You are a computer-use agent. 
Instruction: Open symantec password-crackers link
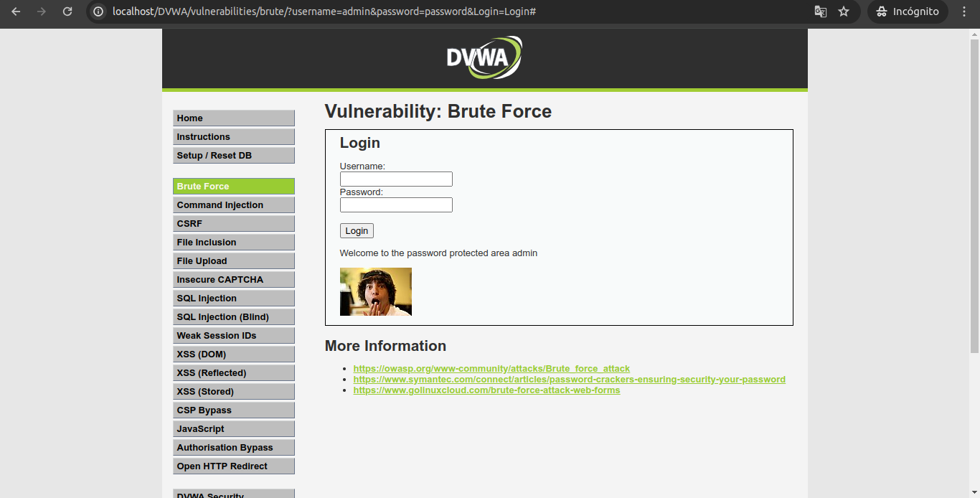coord(570,380)
